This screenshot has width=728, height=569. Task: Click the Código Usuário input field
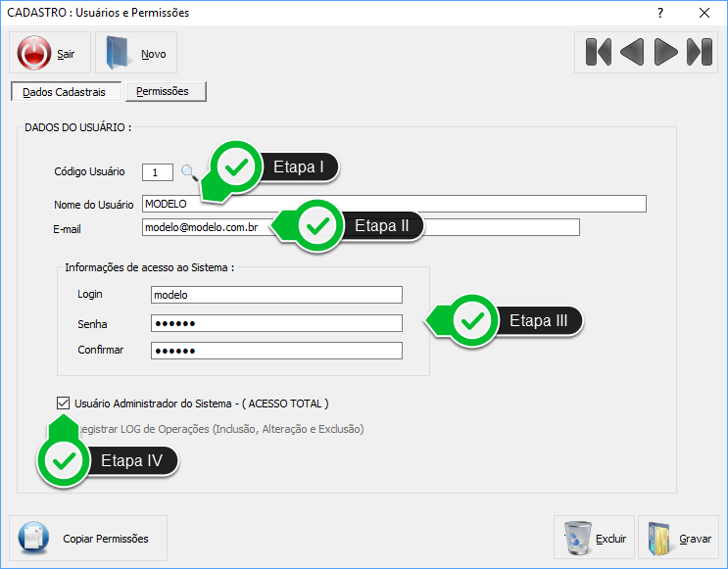(157, 172)
